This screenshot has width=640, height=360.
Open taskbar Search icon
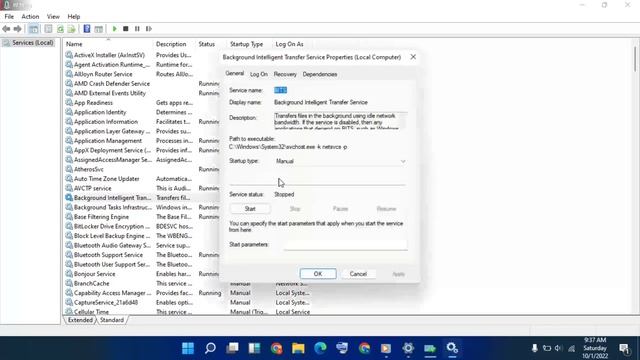210,348
